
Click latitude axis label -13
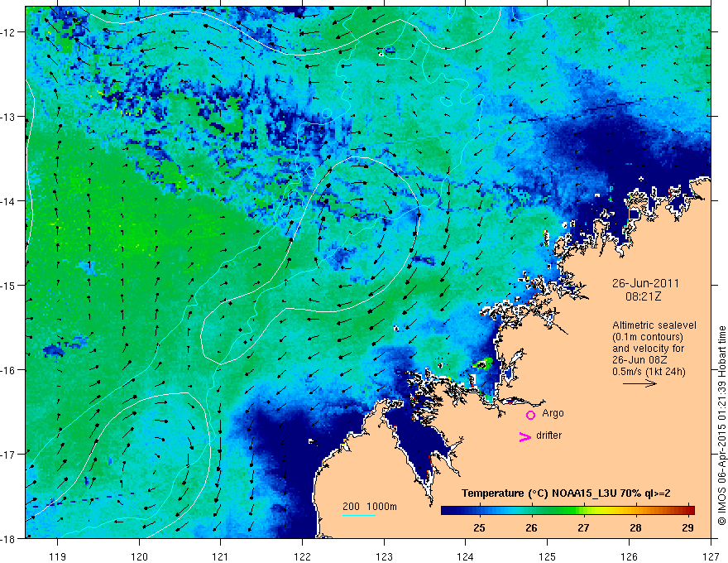tap(10, 117)
